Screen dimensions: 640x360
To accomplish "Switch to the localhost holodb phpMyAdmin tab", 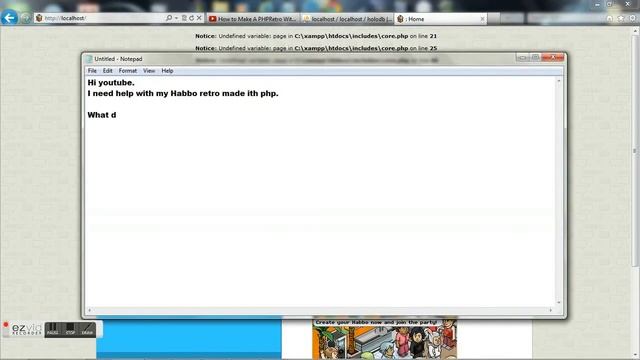I will point(347,19).
